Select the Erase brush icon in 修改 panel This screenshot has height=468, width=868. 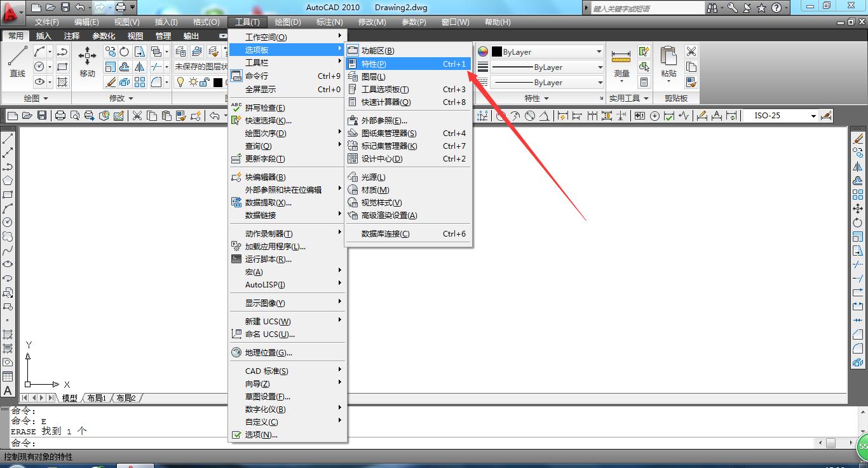(110, 81)
